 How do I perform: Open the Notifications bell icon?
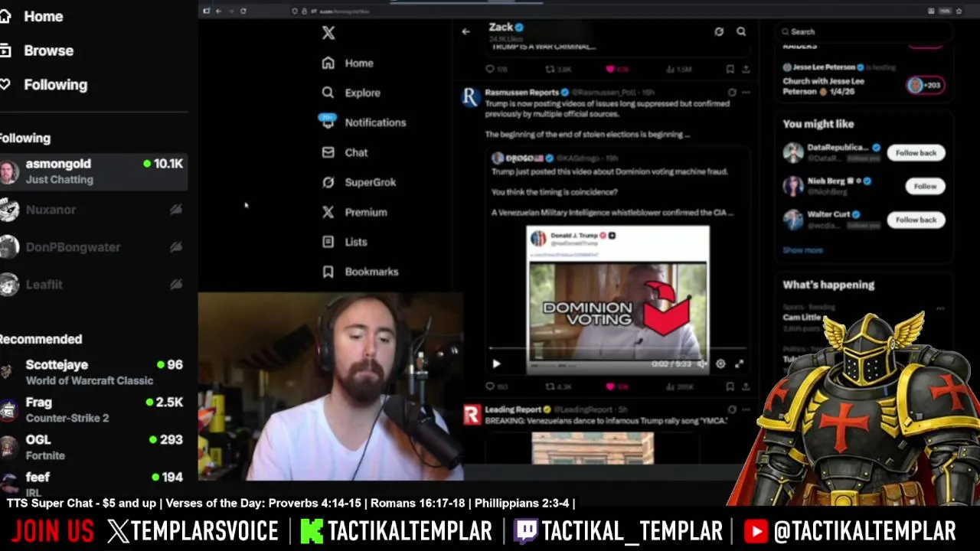click(328, 122)
